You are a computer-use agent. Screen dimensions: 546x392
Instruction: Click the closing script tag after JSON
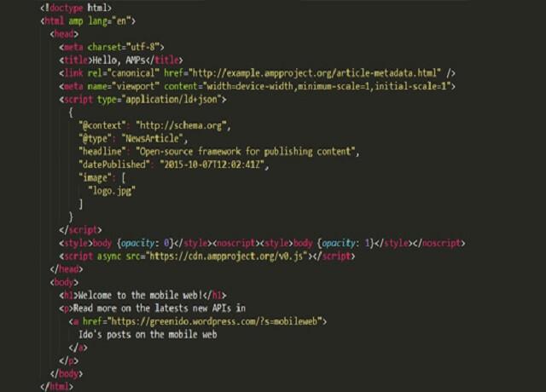[x=80, y=230]
